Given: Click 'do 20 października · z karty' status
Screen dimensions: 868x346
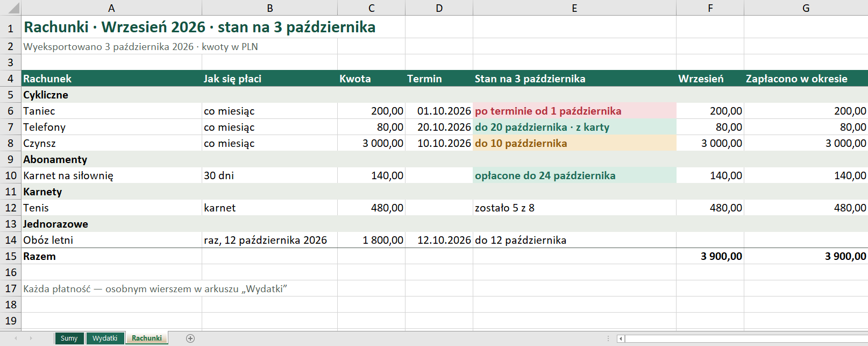Looking at the screenshot, I should point(574,127).
